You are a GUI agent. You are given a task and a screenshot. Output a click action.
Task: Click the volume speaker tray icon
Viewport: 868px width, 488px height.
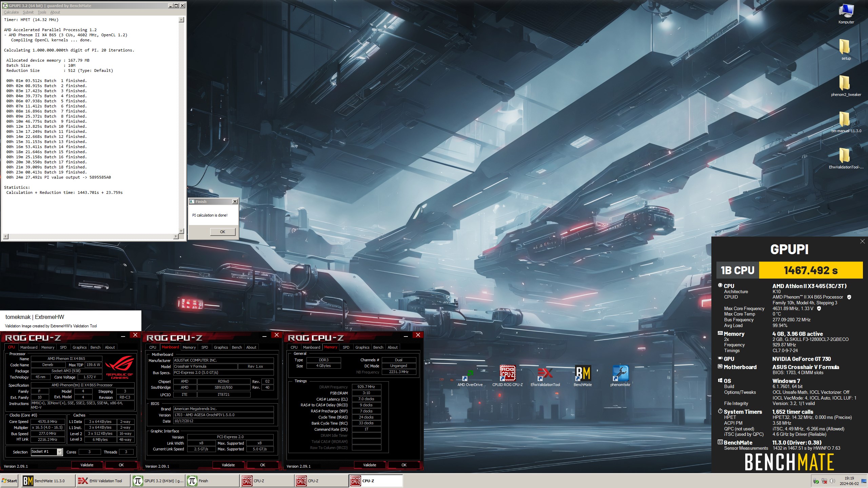click(x=832, y=481)
